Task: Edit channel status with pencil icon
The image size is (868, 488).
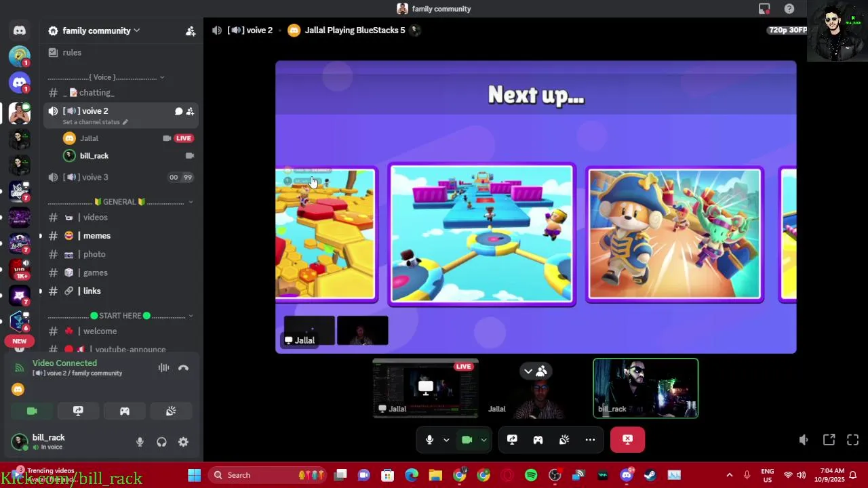Action: tap(125, 122)
